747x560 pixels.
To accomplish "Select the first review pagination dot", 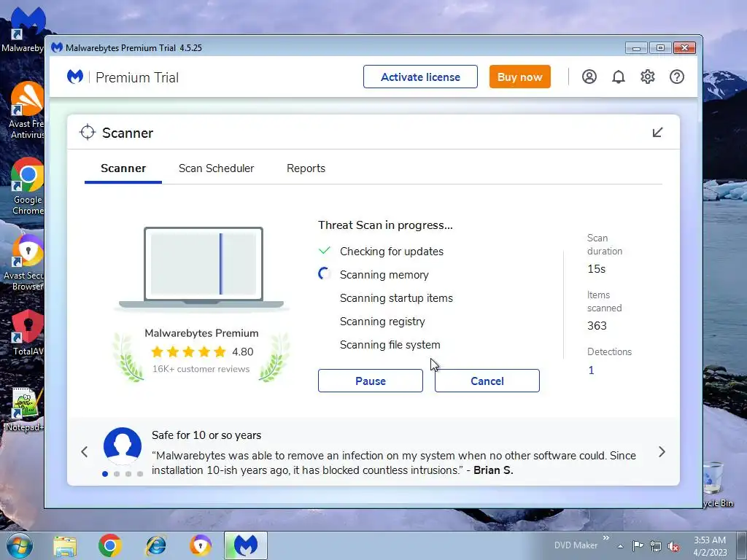I will pos(105,474).
